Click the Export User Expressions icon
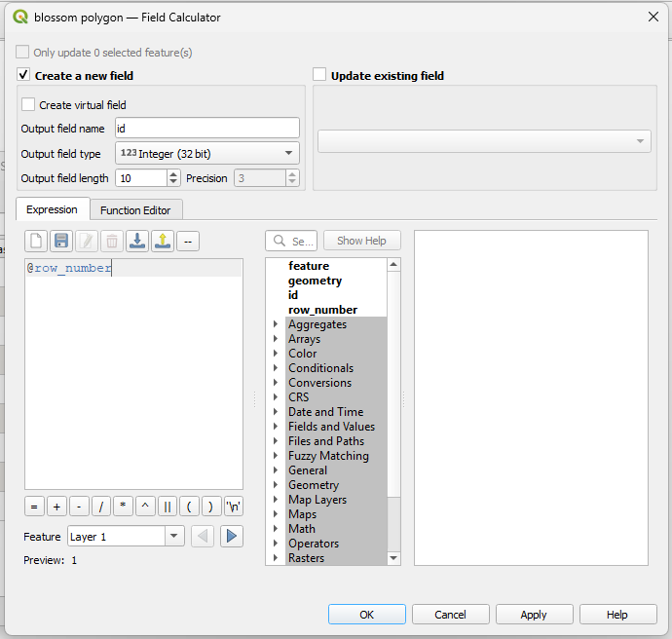The height and width of the screenshot is (639, 672). click(x=163, y=241)
